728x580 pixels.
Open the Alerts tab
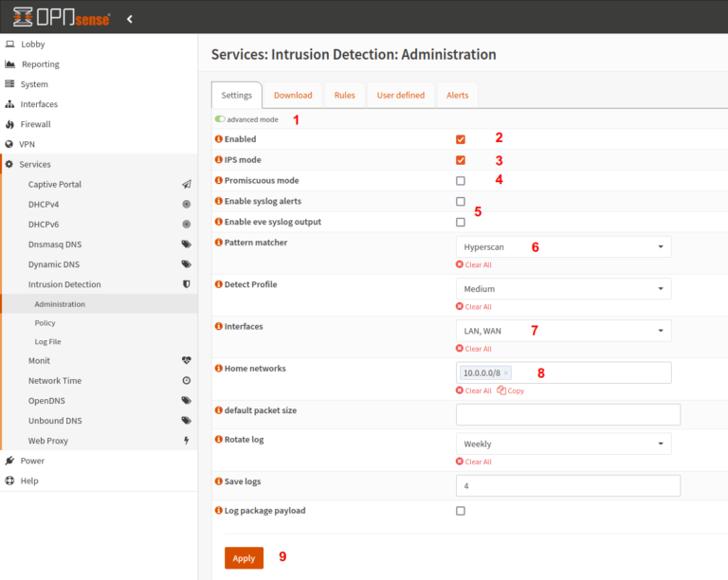coord(457,96)
